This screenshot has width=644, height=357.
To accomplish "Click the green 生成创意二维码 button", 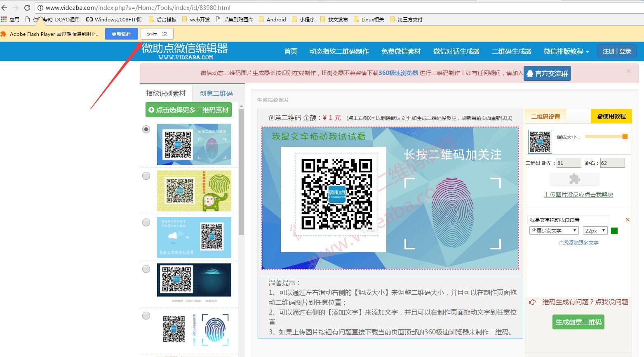I will [x=578, y=322].
